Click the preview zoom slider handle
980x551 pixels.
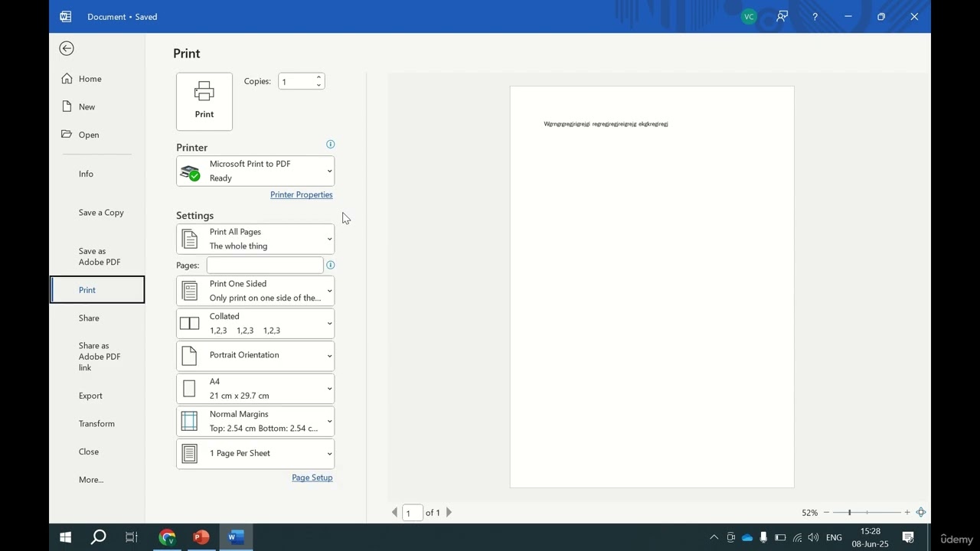point(849,513)
